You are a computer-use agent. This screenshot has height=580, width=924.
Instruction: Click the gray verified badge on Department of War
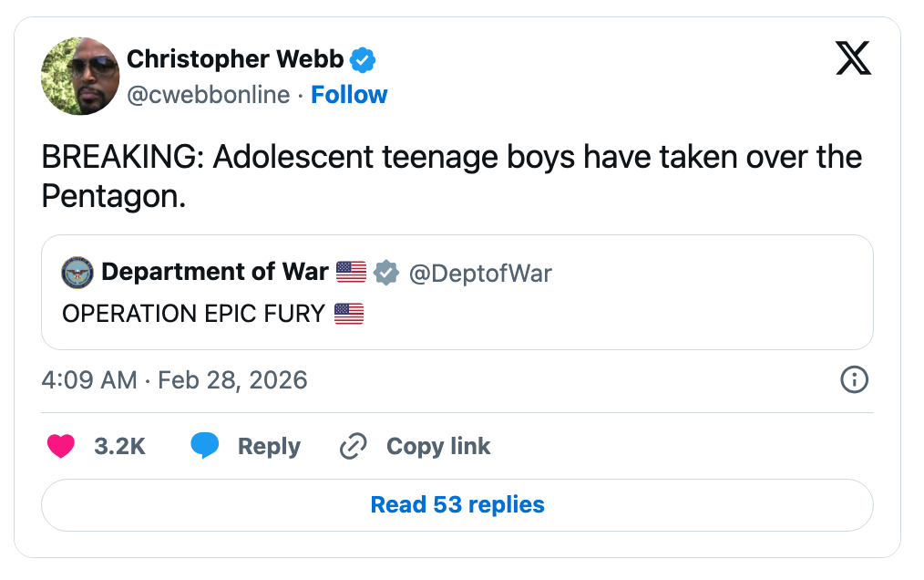coord(386,272)
